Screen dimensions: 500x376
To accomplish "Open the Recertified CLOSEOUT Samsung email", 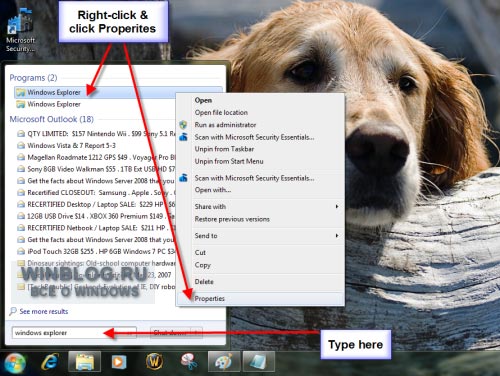I will (101, 193).
